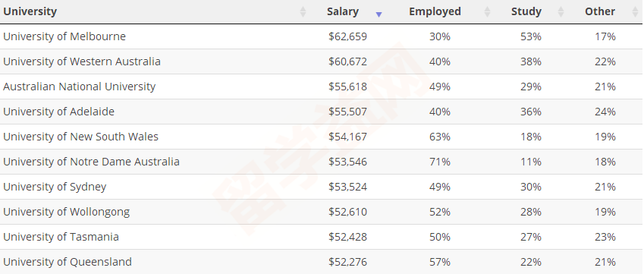Select the Study column header
Image resolution: width=644 pixels, height=274 pixels.
coord(526,11)
